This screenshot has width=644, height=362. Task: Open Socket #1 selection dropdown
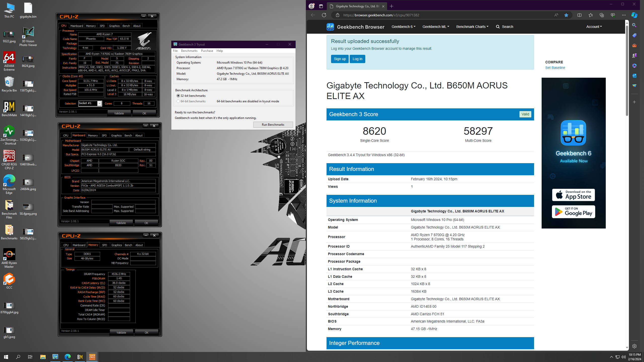[x=99, y=104]
